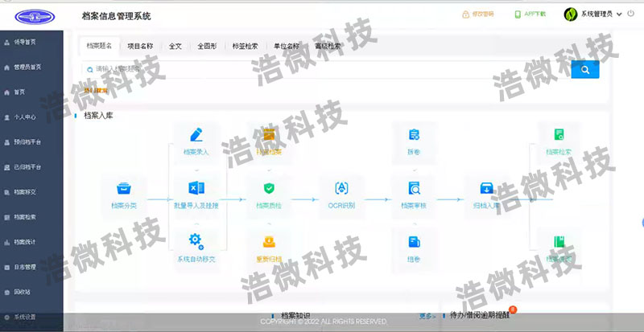This screenshot has width=644, height=332.
Task: Focus the archive title search input
Action: pyautogui.click(x=327, y=70)
